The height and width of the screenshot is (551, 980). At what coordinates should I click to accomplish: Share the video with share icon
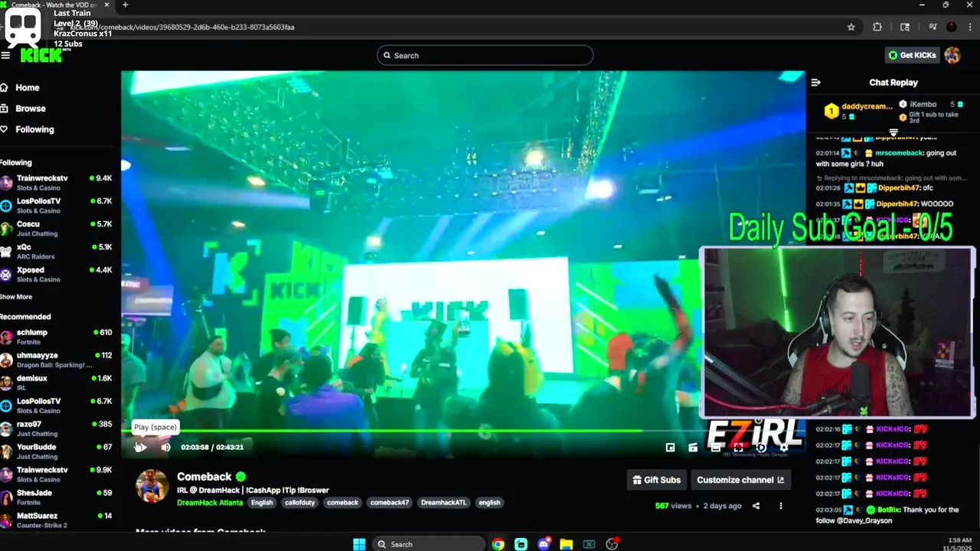(756, 506)
